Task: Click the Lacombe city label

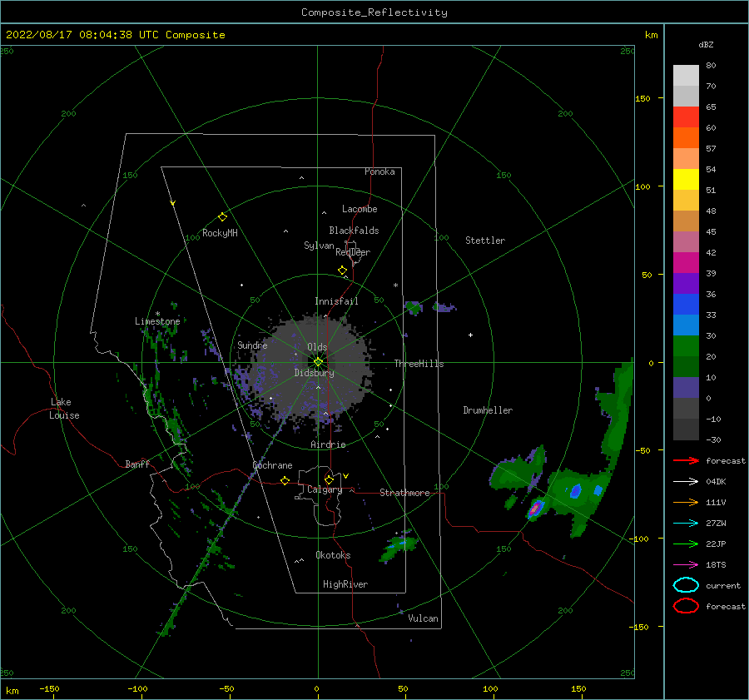Action: coord(360,209)
